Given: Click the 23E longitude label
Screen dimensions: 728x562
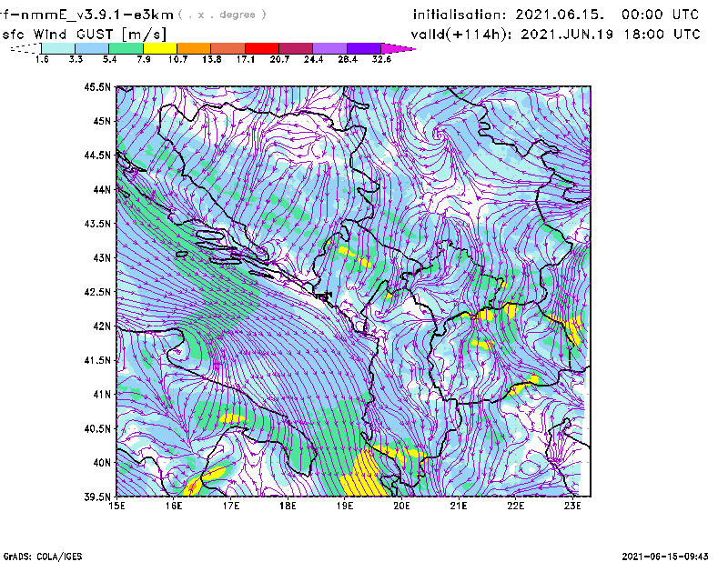Looking at the screenshot, I should click(572, 506).
